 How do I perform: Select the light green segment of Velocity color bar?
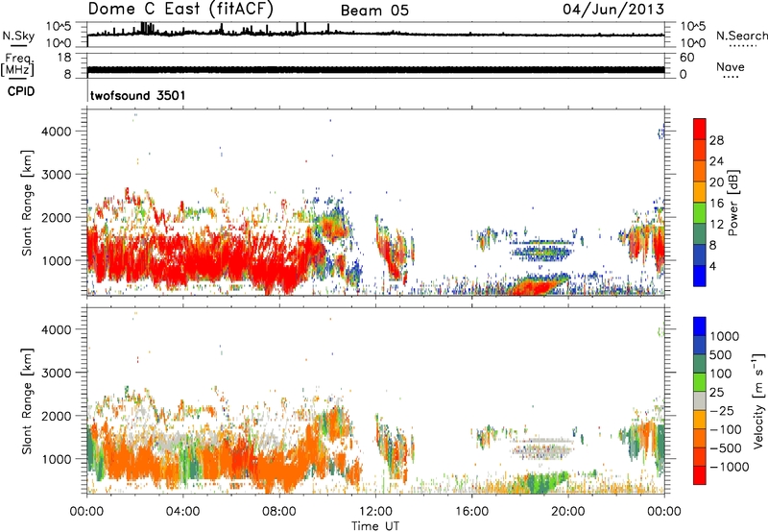(700, 382)
